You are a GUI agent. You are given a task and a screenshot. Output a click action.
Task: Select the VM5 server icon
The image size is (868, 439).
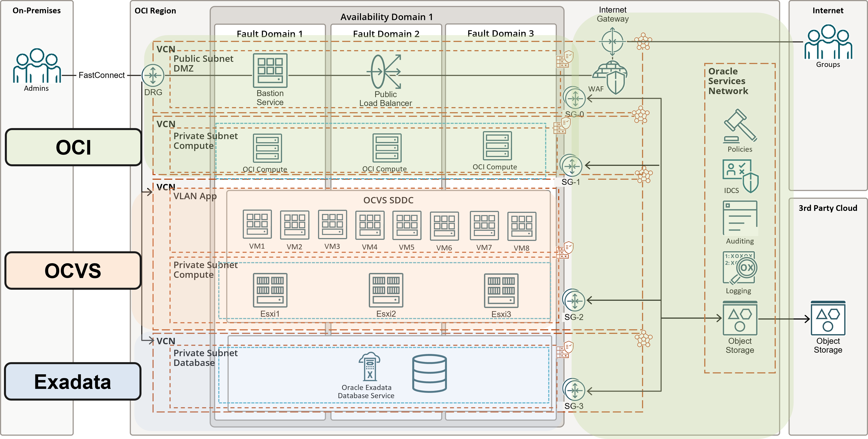pos(407,225)
